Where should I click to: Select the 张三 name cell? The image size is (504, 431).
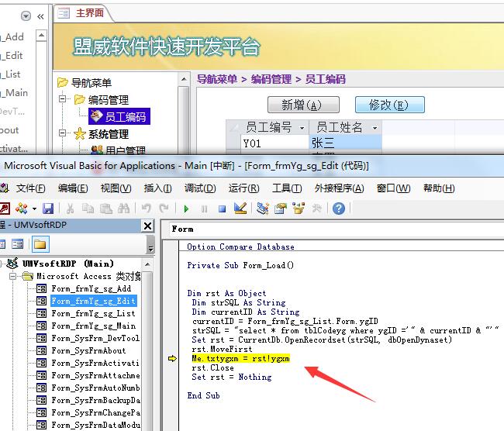tap(346, 143)
